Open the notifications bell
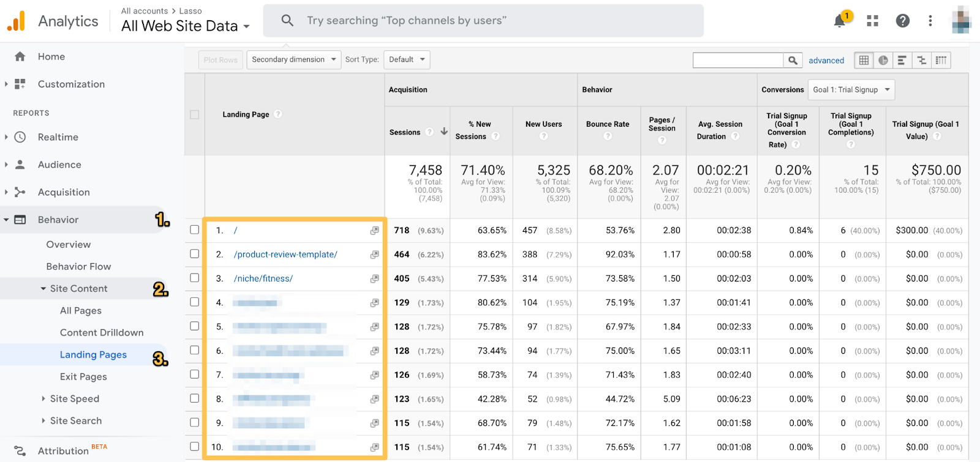Screen dimensions: 980x462 coord(840,21)
